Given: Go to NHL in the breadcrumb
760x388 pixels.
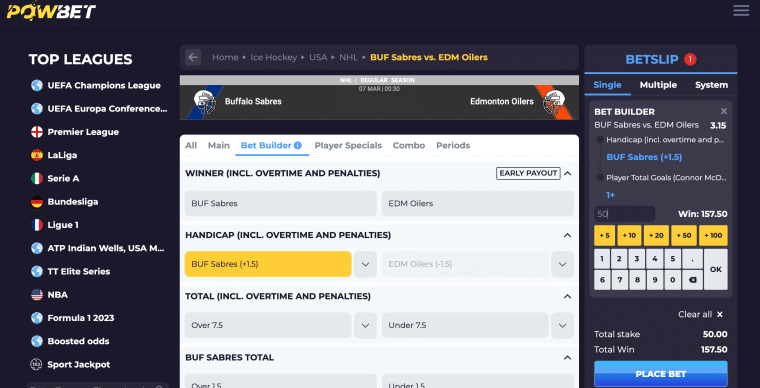Looking at the screenshot, I should 348,57.
